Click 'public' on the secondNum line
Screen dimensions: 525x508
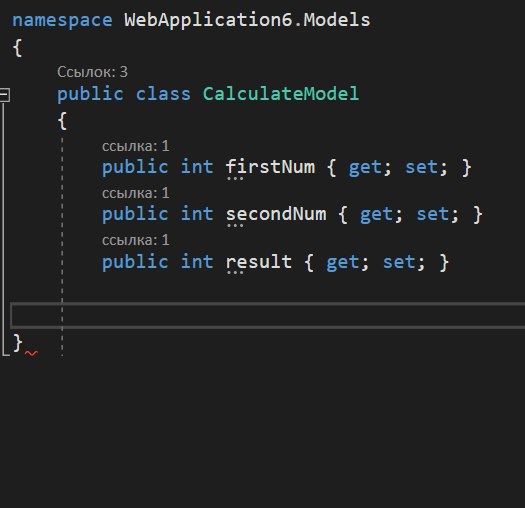pyautogui.click(x=135, y=214)
